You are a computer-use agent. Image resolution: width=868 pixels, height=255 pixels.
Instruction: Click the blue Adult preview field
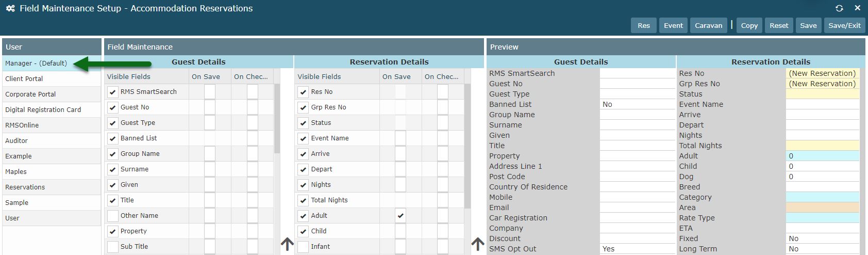click(822, 156)
